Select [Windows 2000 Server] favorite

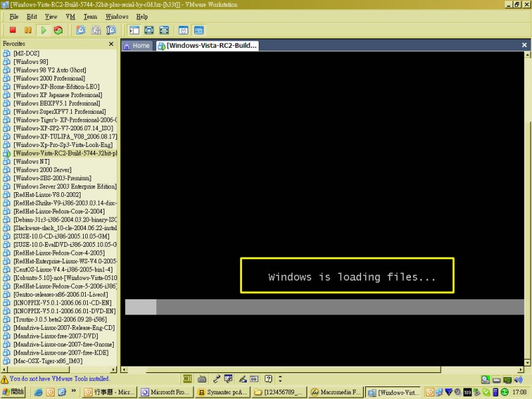pyautogui.click(x=43, y=170)
